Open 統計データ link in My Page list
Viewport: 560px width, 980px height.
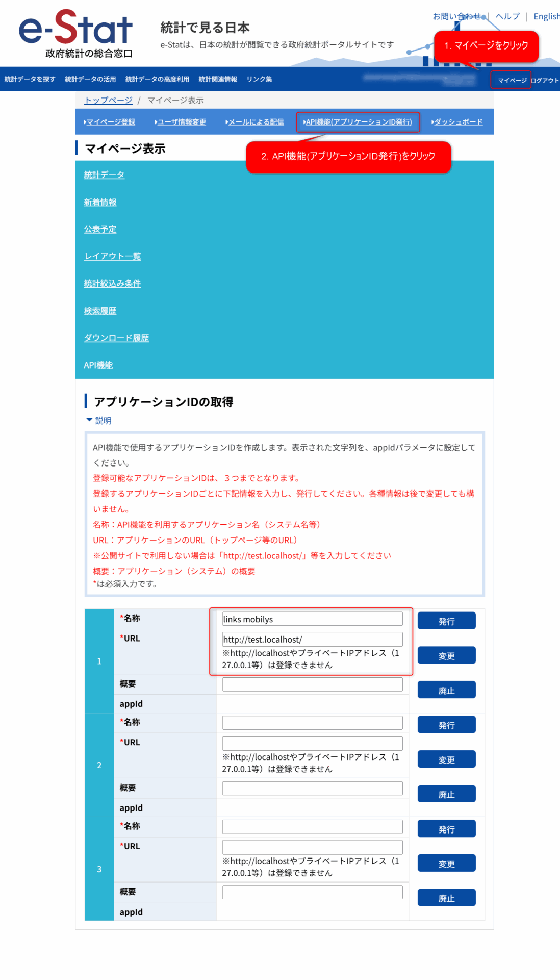coord(104,175)
